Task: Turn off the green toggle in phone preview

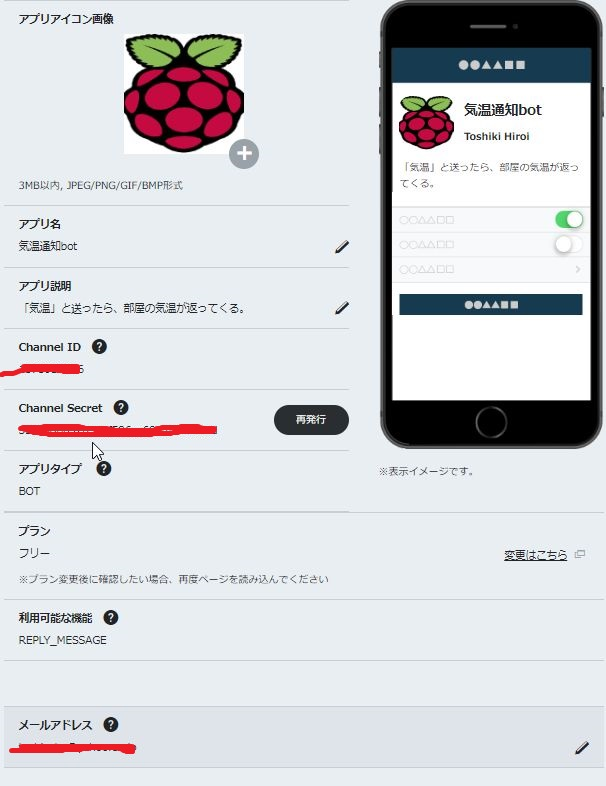Action: 569,220
